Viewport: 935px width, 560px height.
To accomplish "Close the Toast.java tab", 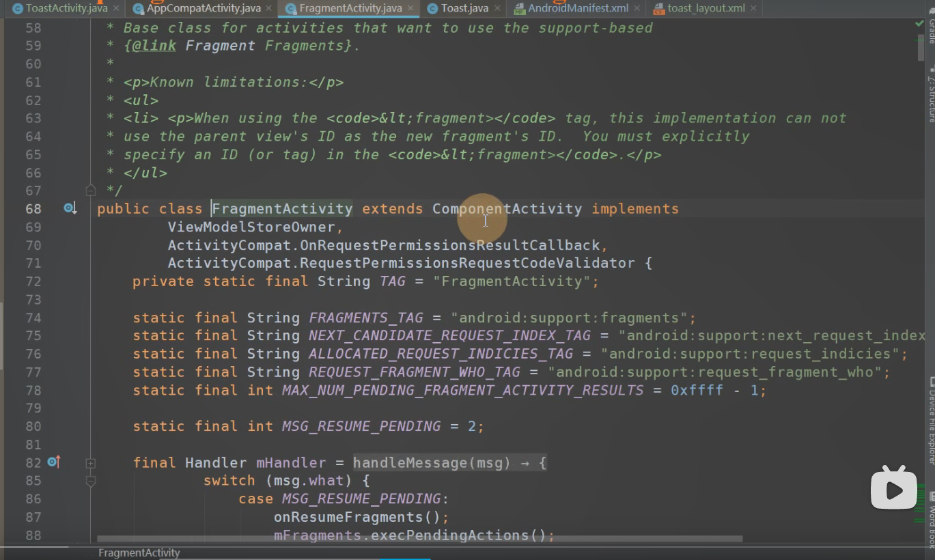I will (x=497, y=8).
